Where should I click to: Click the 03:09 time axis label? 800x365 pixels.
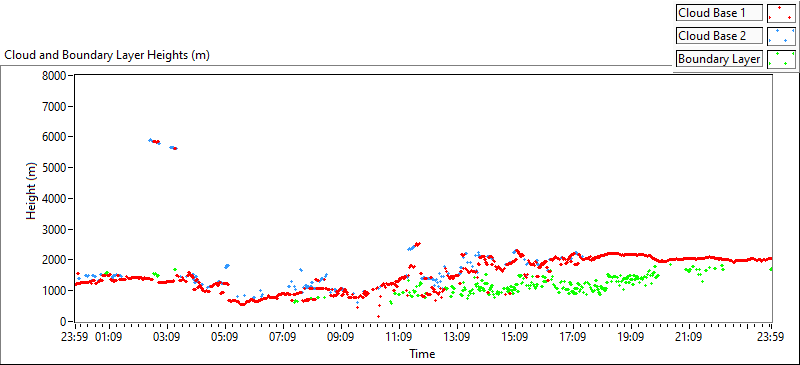167,337
